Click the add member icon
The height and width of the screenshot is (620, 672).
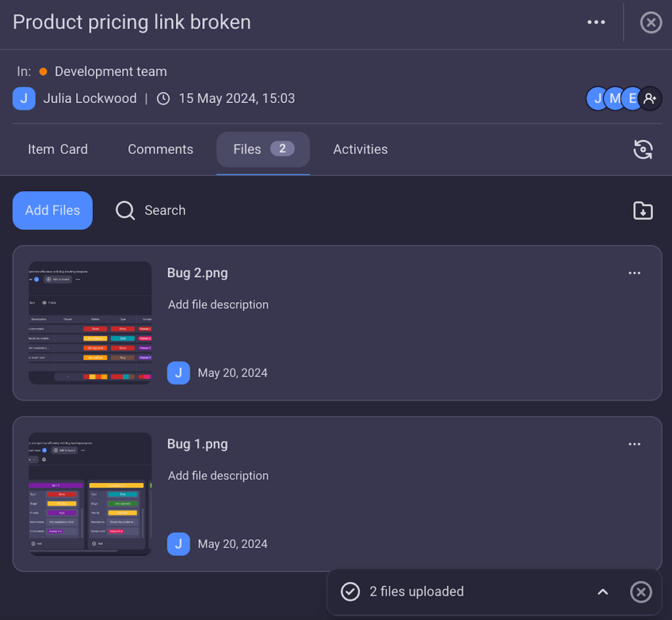[650, 99]
